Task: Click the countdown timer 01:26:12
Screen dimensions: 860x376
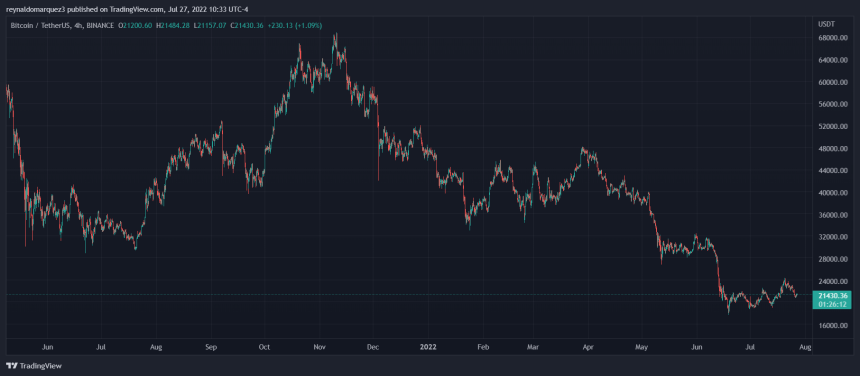Action: (x=833, y=303)
